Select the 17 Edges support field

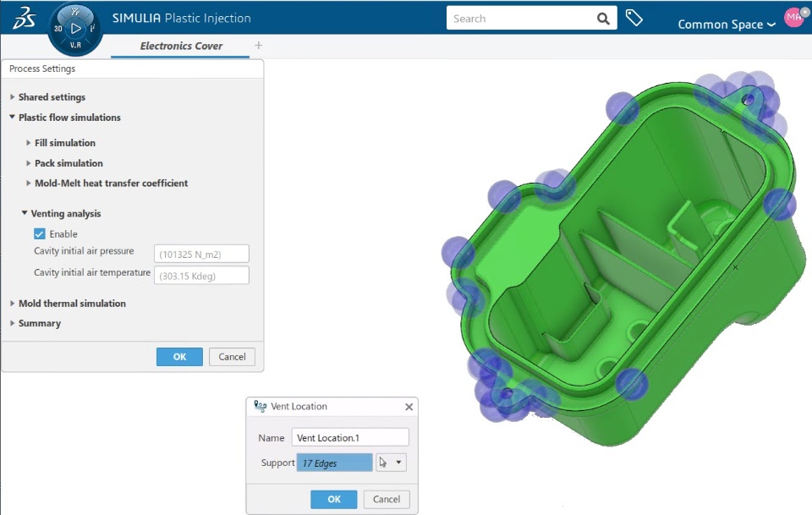335,463
